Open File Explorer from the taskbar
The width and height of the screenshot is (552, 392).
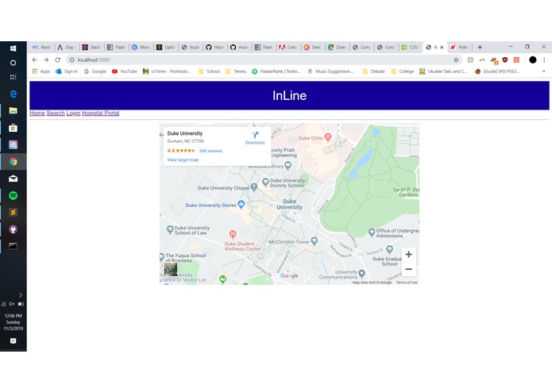point(13,111)
